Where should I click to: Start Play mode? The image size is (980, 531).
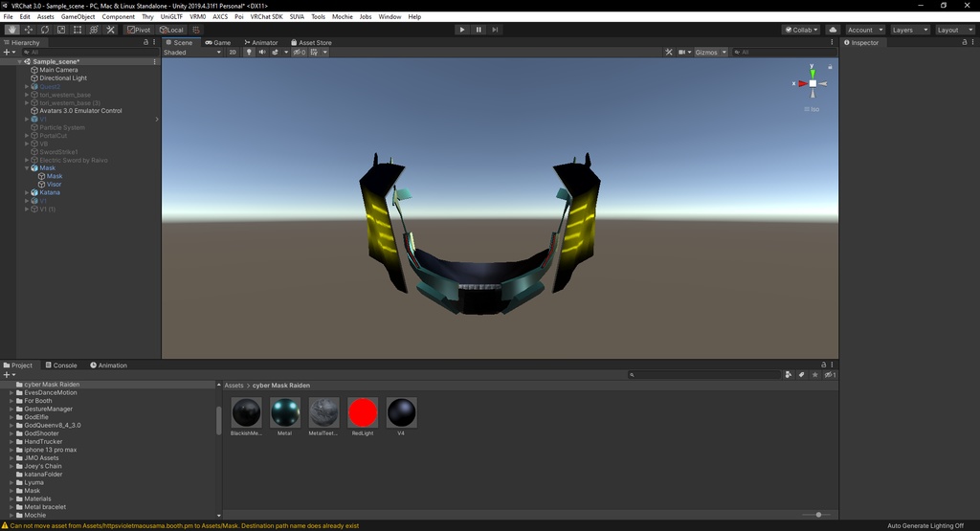tap(462, 30)
